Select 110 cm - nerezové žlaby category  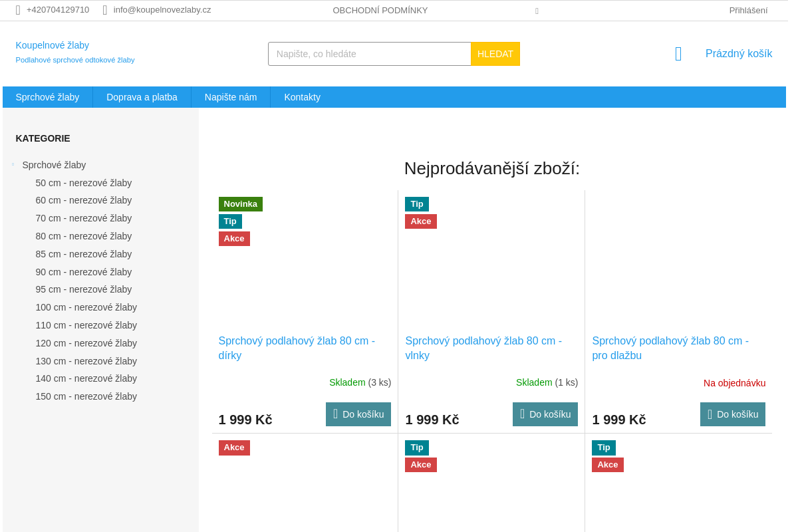tap(86, 325)
